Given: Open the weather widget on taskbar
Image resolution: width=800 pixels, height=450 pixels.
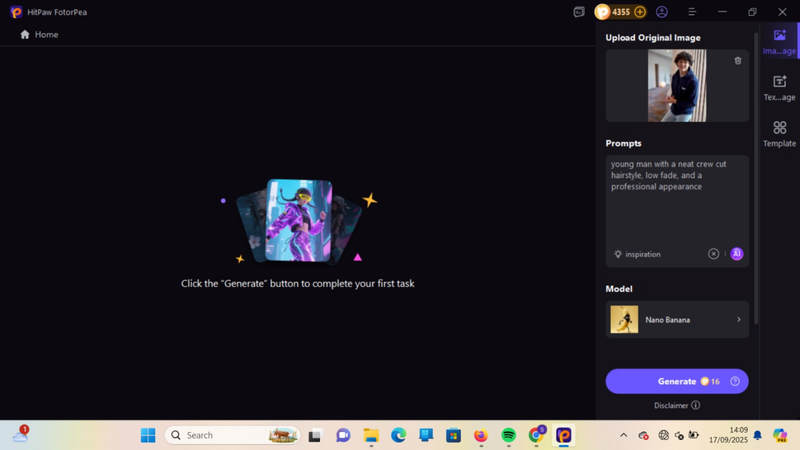Looking at the screenshot, I should [20, 434].
